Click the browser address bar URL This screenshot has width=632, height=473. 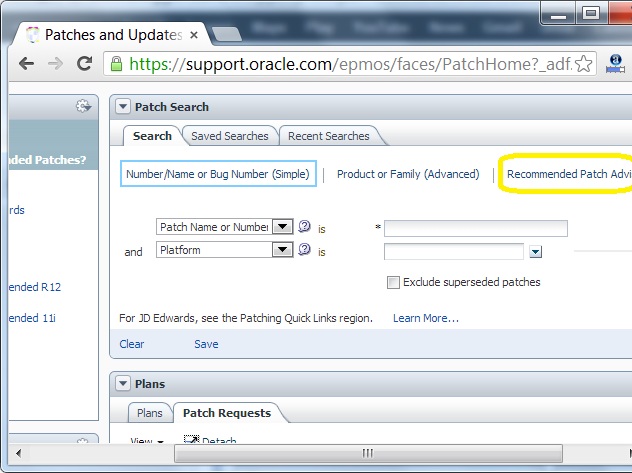[350, 64]
